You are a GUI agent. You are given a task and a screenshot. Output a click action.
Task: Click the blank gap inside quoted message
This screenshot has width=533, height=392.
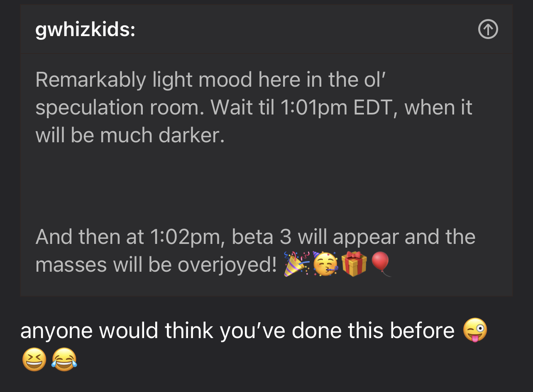coord(266,187)
